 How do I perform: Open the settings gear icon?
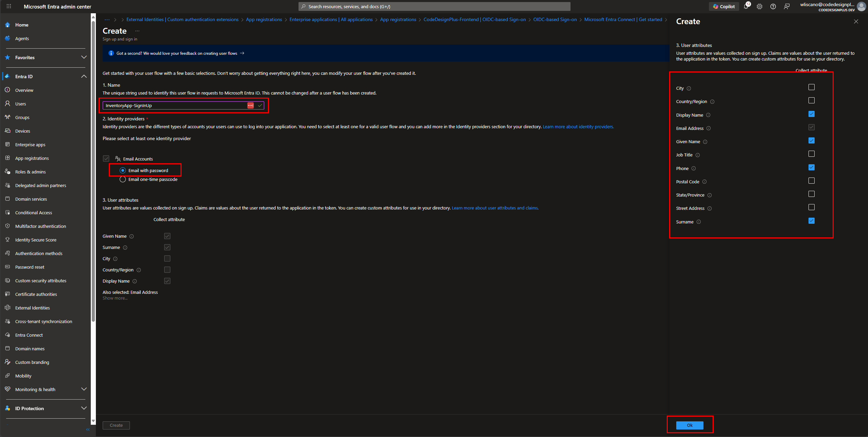tap(760, 6)
